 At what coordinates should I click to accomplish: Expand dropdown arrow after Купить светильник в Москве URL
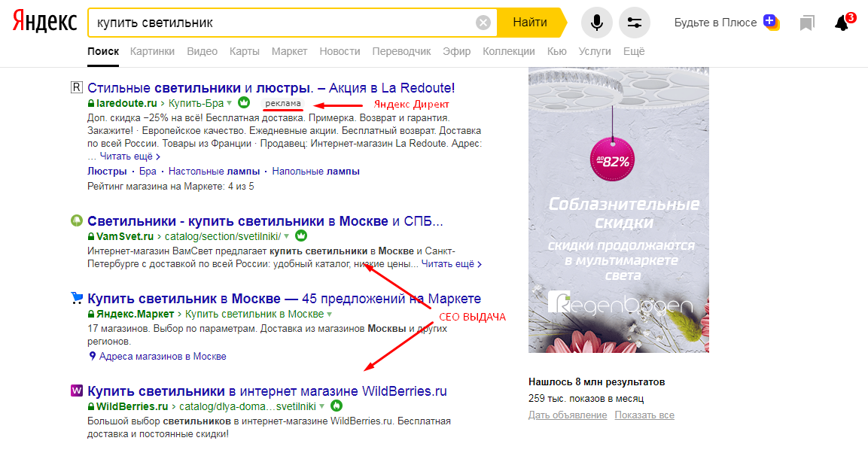pos(330,315)
